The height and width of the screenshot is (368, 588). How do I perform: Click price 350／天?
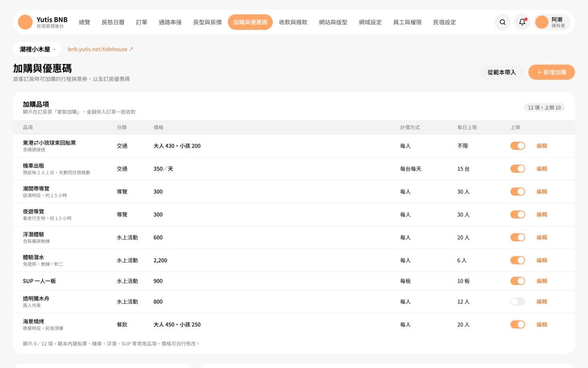[x=163, y=169]
